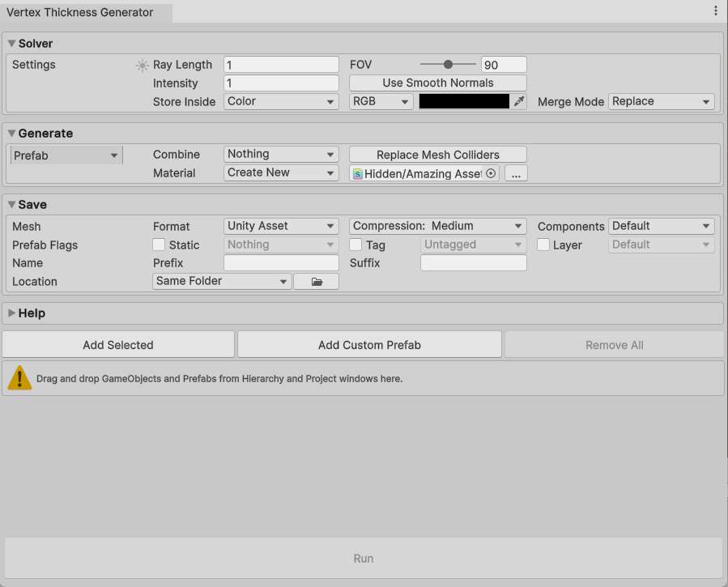Click the yellow warning icon
This screenshot has width=728, height=587.
(19, 378)
